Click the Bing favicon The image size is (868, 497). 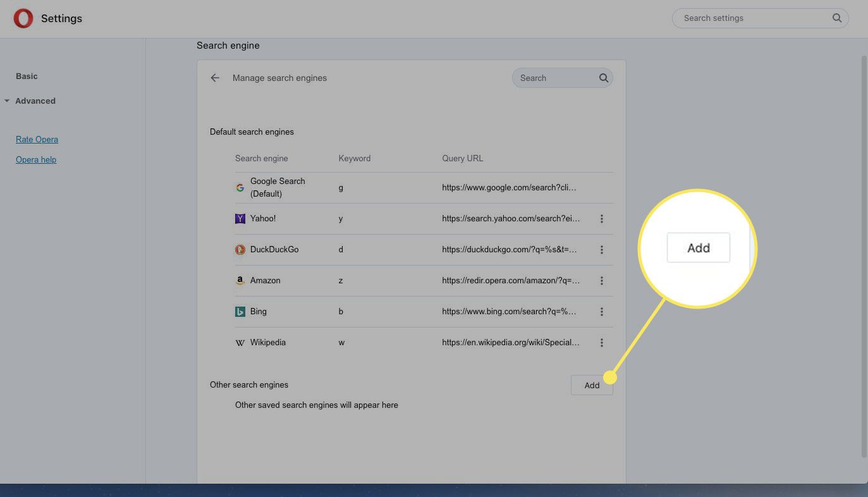[x=240, y=312]
